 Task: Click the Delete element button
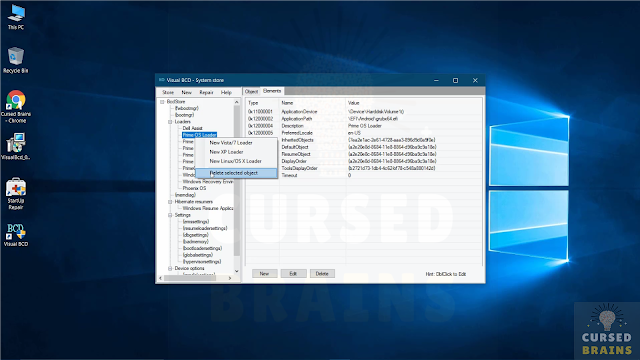(x=322, y=273)
